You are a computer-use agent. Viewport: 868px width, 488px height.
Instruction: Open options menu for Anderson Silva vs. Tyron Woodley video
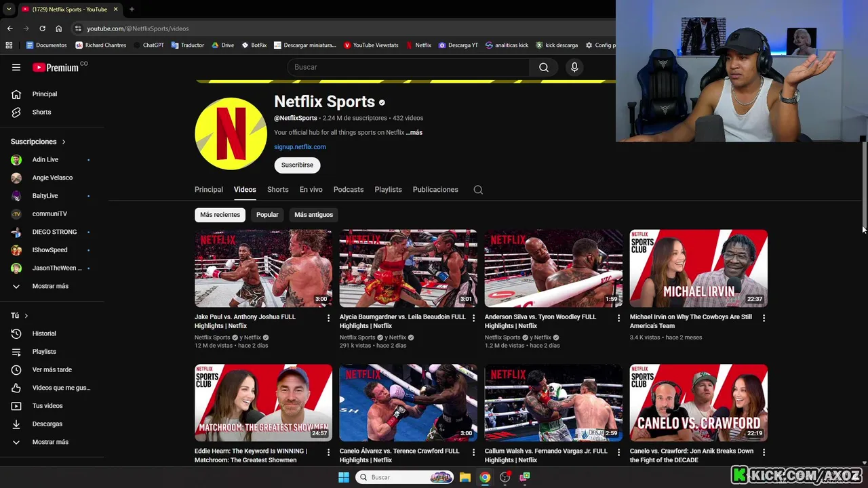click(618, 318)
